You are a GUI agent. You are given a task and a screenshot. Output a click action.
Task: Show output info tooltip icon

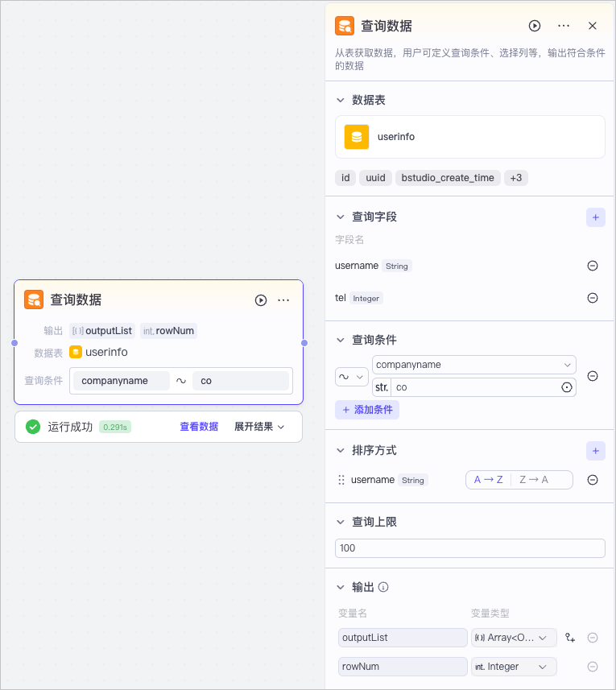point(383,587)
